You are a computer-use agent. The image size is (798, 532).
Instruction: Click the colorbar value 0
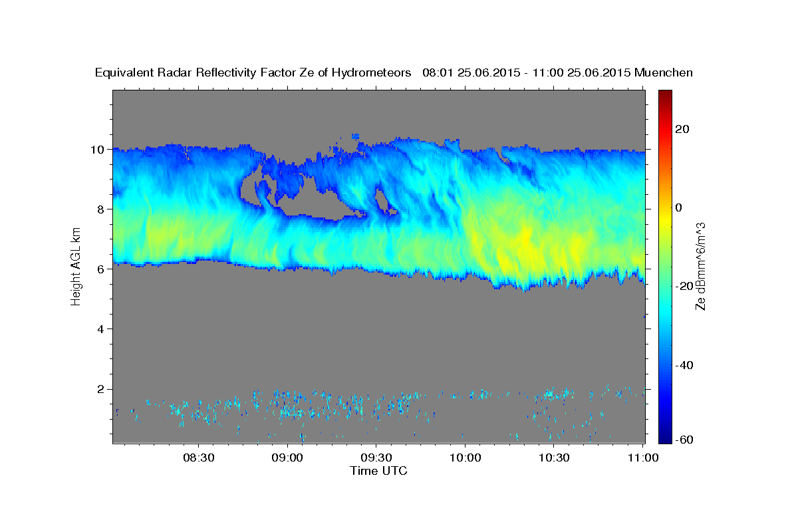[x=679, y=207]
